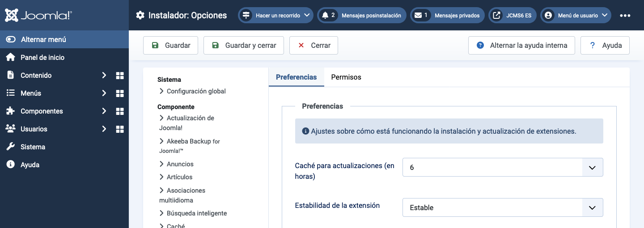644x228 pixels.
Task: Click the Usuarios people icon
Action: tap(11, 129)
